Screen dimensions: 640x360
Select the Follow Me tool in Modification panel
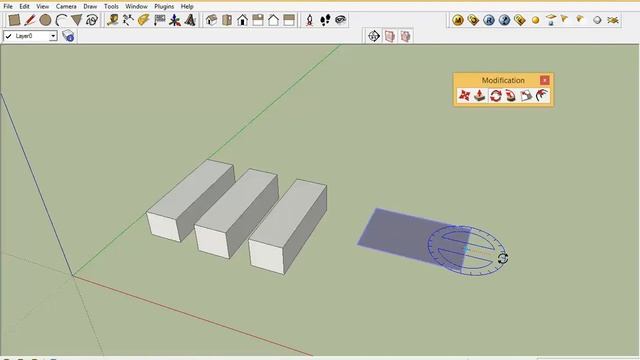click(x=511, y=96)
